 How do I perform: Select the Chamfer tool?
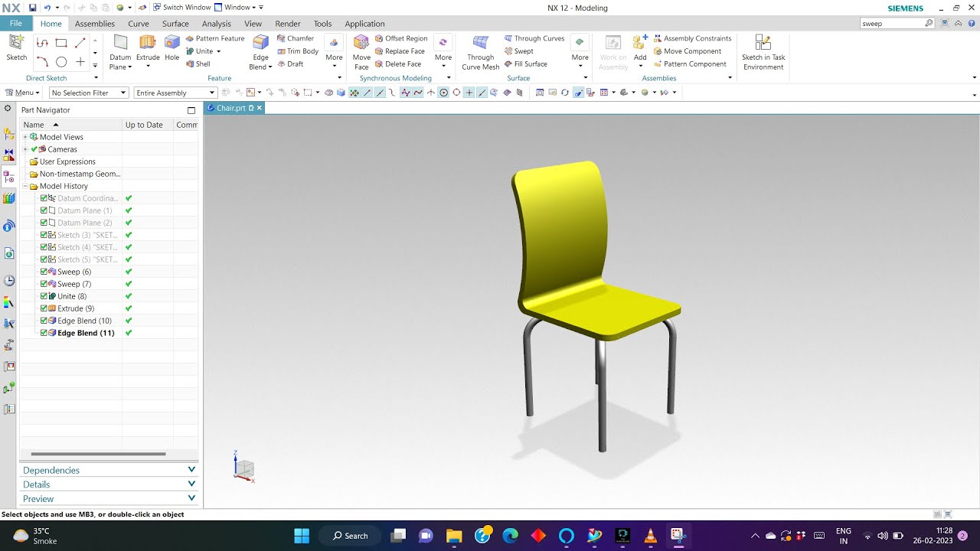[296, 38]
